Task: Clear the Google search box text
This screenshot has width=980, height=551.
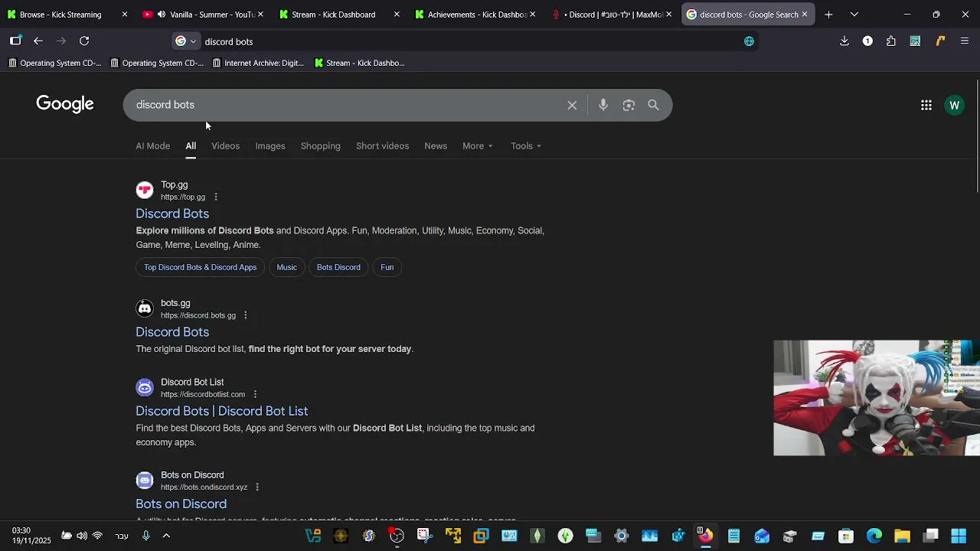Action: pyautogui.click(x=572, y=106)
